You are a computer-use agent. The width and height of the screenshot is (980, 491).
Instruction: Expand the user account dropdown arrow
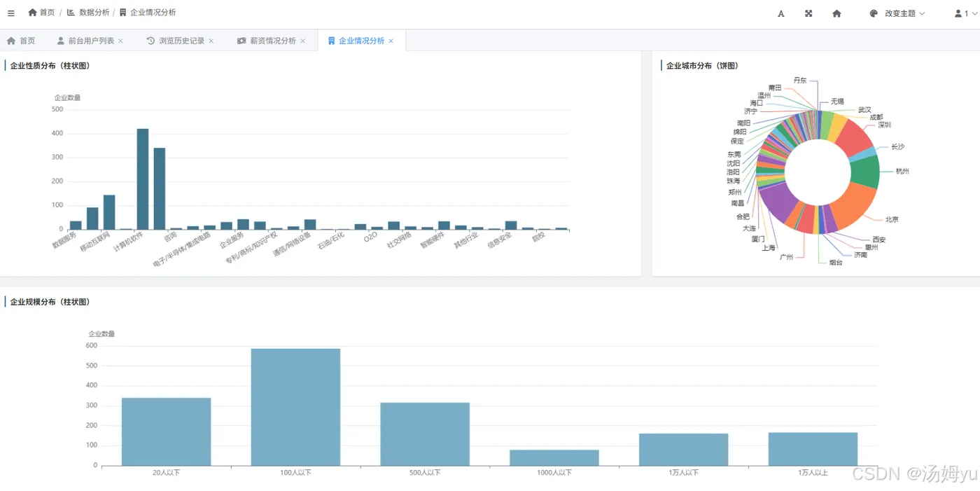coord(975,13)
